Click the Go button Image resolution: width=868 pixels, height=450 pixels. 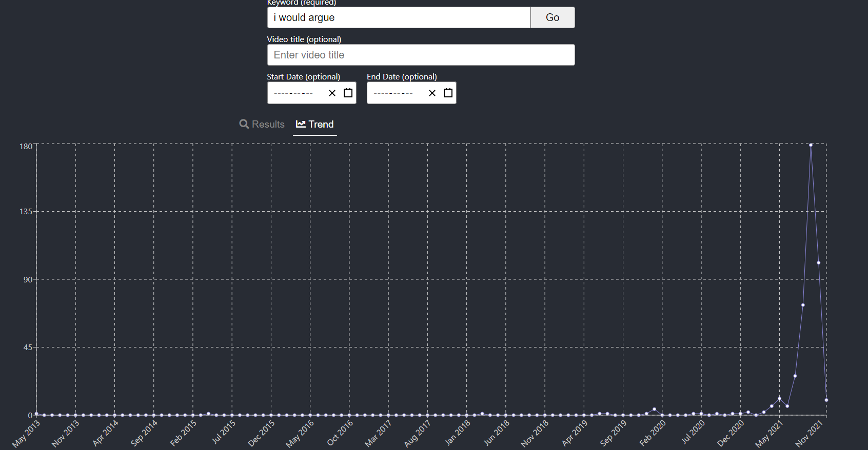[553, 17]
